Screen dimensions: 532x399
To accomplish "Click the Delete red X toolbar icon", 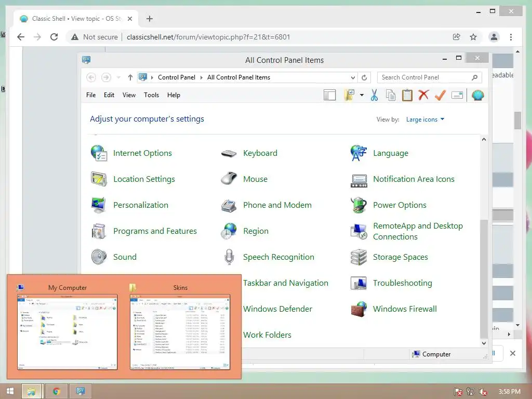I will [423, 95].
